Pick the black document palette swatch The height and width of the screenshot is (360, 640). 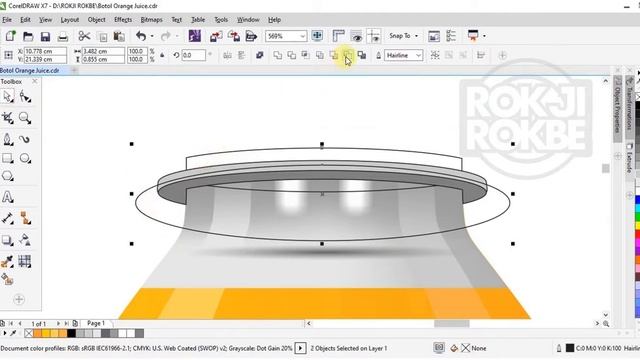pos(71,333)
